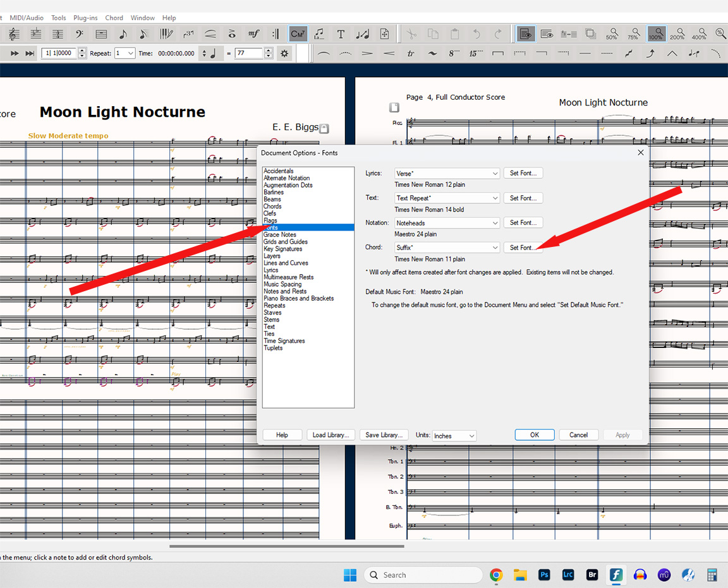This screenshot has width=728, height=588.
Task: Select the Text tool (T icon)
Action: (x=341, y=34)
